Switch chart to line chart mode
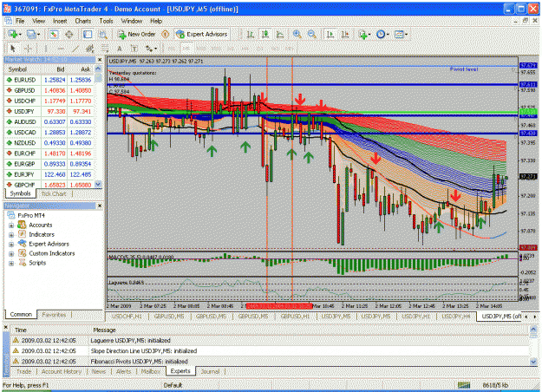542x392 pixels. tap(280, 34)
